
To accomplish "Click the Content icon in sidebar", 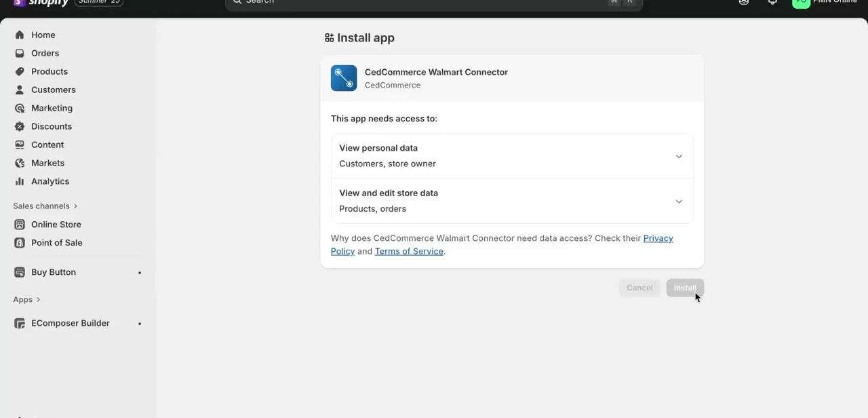I will [x=20, y=145].
